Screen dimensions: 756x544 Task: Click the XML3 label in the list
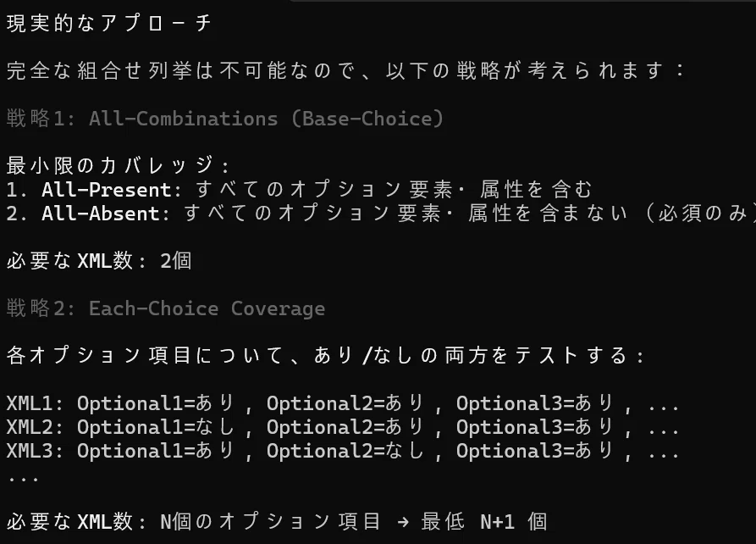tap(30, 451)
